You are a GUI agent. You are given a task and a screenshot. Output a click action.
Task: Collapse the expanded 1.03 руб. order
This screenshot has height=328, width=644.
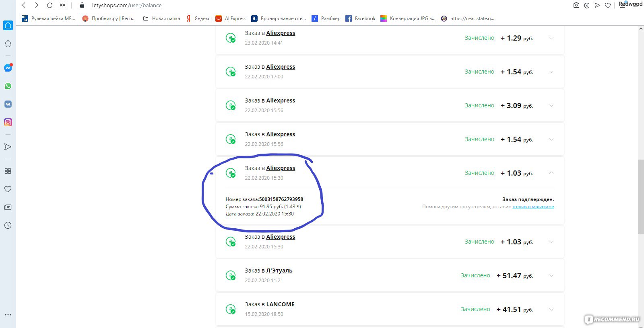point(551,173)
